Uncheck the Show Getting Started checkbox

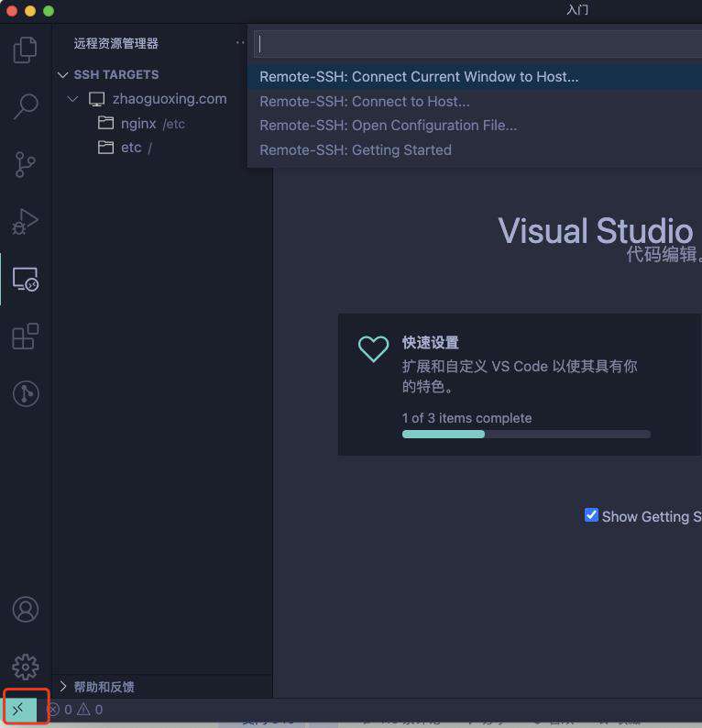point(591,515)
